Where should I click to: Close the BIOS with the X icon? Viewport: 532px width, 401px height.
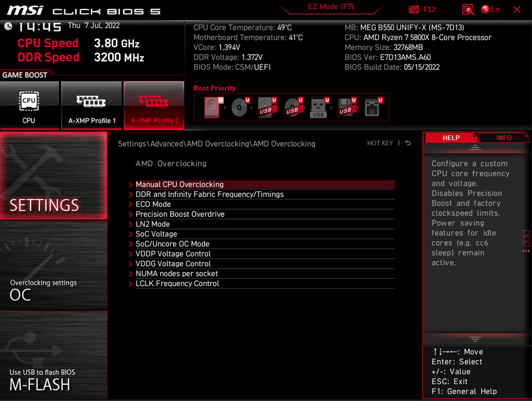coord(517,10)
